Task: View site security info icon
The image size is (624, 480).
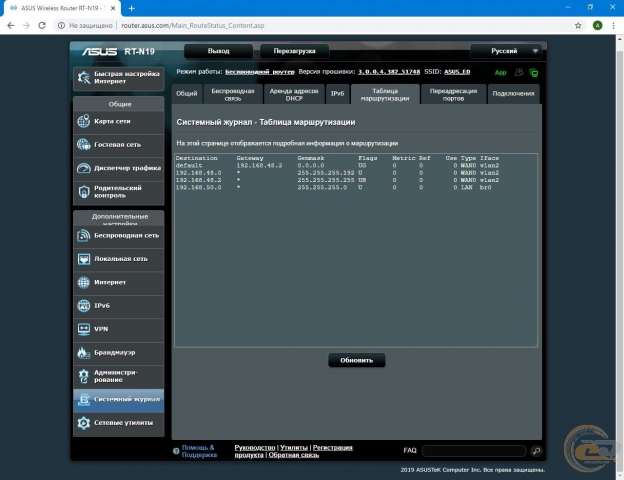Action: pyautogui.click(x=61, y=25)
